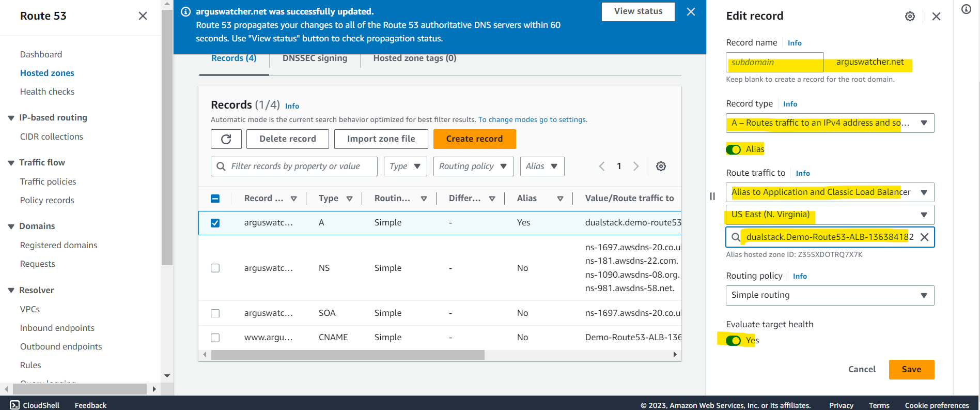Click the Import zone file button
This screenshot has width=980, height=410.
tap(381, 139)
